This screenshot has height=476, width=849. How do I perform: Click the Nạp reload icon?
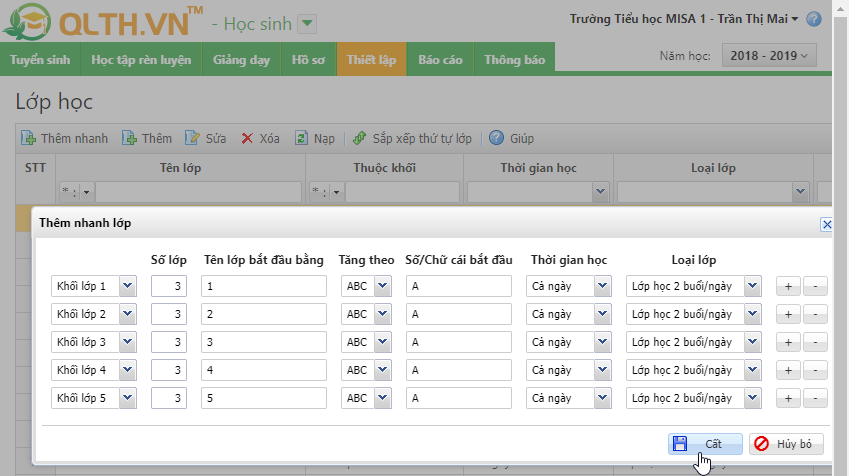pyautogui.click(x=301, y=139)
